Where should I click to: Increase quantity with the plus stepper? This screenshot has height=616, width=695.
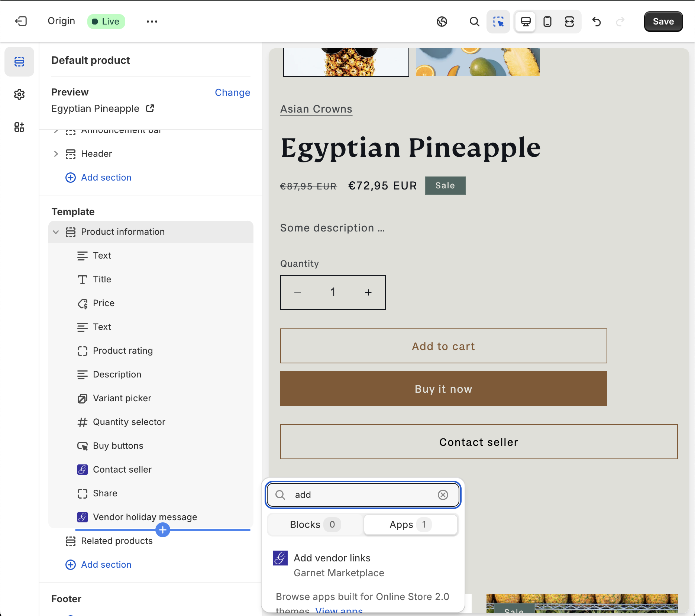coord(368,292)
